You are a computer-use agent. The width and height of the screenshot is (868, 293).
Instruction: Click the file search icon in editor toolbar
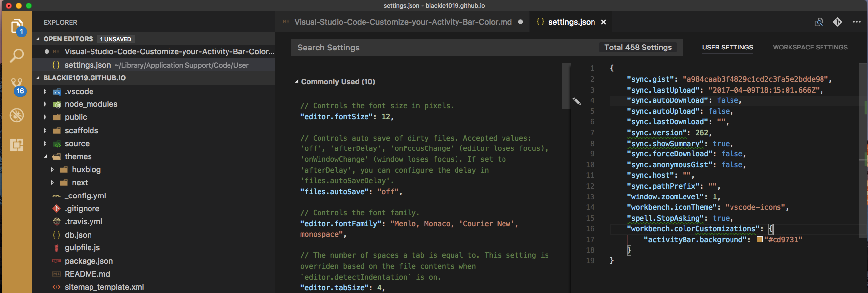click(819, 22)
